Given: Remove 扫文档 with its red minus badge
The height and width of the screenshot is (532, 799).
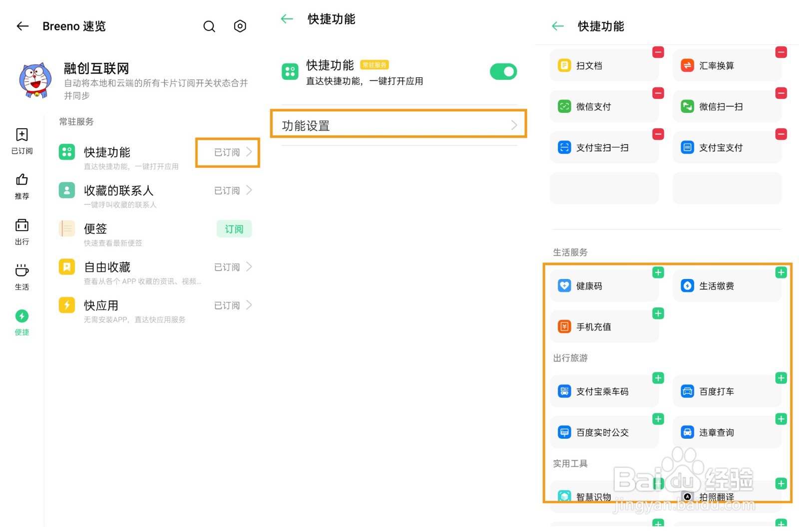Looking at the screenshot, I should click(658, 52).
